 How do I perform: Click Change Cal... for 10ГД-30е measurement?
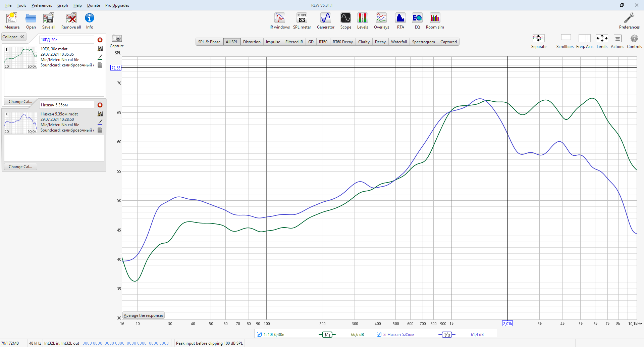20,102
